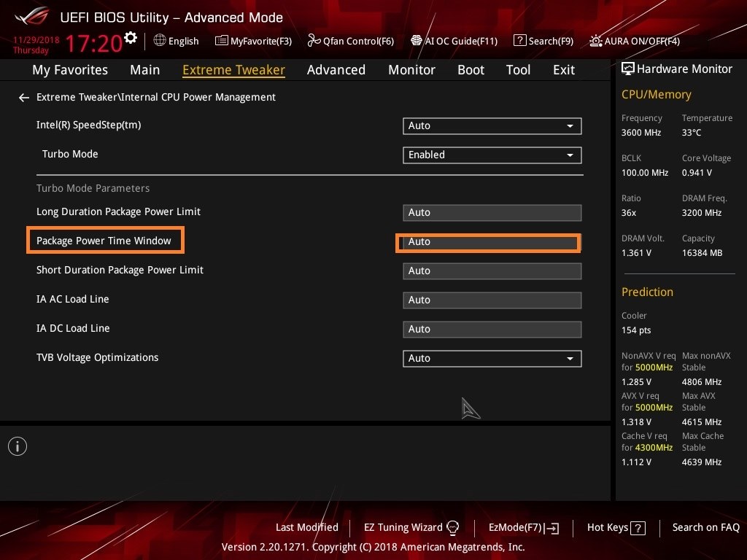Click the IA AC Load Line field
Screen dimensions: 747x560
(x=492, y=300)
